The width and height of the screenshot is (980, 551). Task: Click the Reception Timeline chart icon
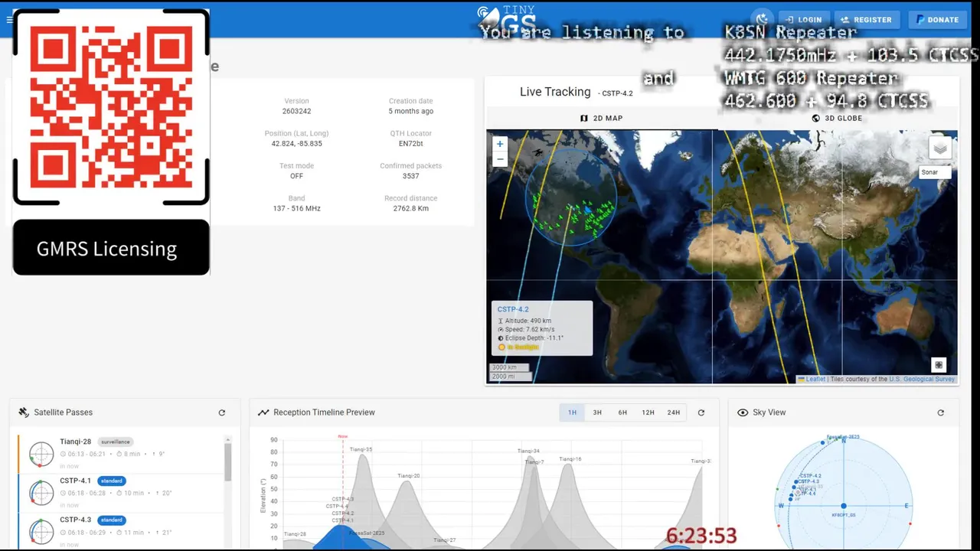click(x=263, y=412)
